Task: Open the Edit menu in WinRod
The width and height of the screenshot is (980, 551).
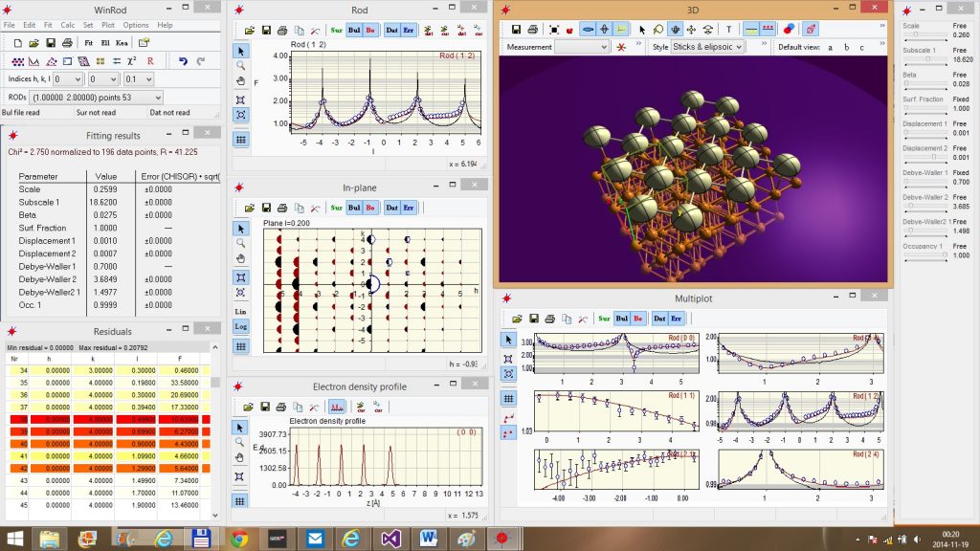Action: click(x=30, y=25)
